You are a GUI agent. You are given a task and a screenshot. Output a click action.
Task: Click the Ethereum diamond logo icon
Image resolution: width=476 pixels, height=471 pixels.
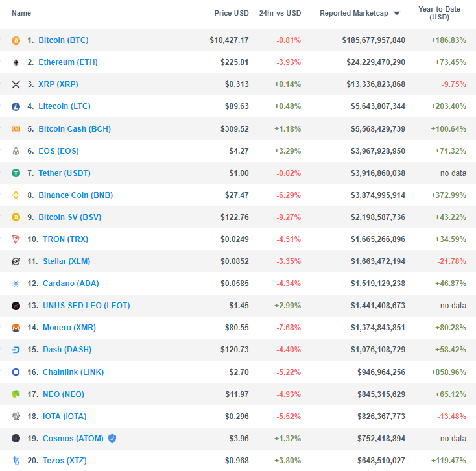[x=16, y=62]
